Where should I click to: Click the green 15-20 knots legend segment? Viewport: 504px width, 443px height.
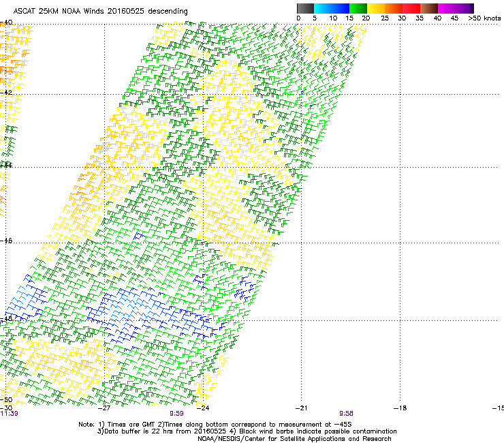click(358, 8)
